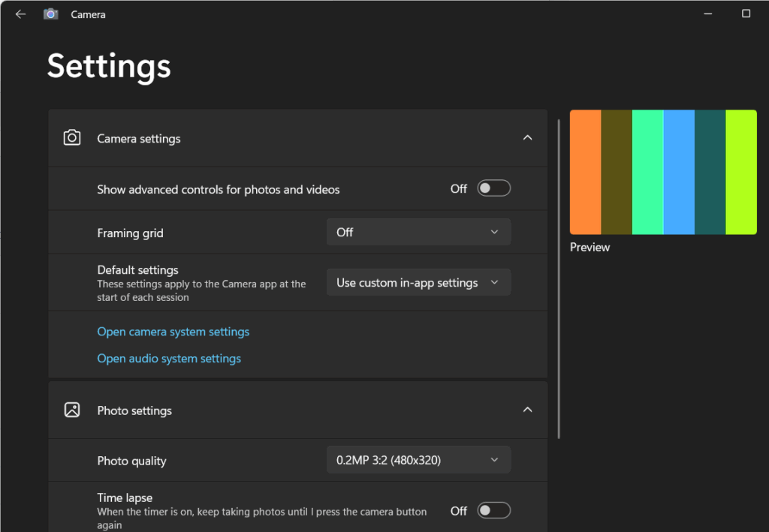769x532 pixels.
Task: Click the picture icon beside Photo settings
Action: 72,410
